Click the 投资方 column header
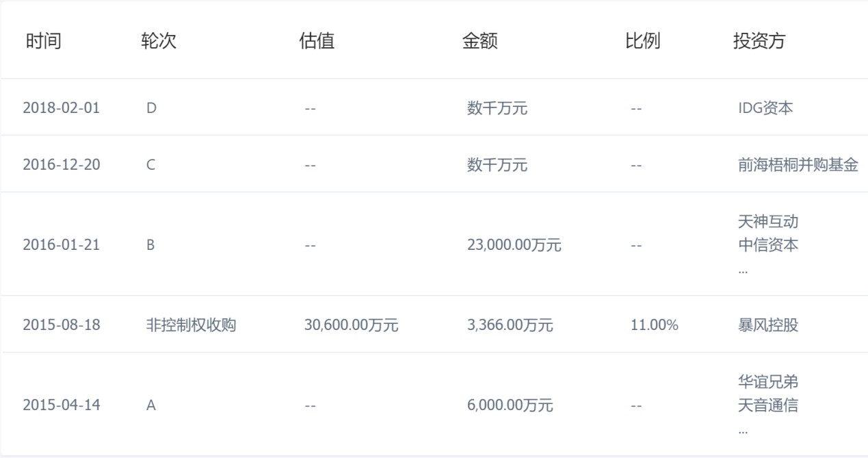The height and width of the screenshot is (458, 868). [759, 41]
